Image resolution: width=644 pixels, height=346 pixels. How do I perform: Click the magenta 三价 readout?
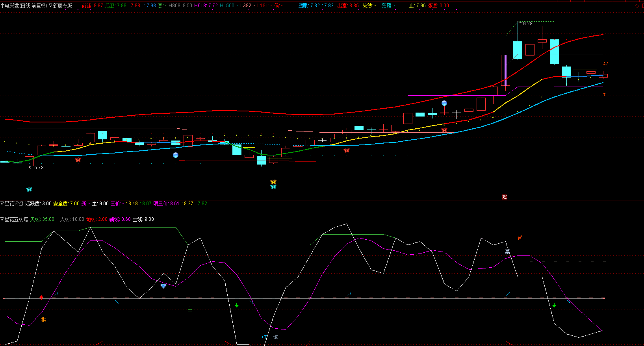click(x=117, y=204)
